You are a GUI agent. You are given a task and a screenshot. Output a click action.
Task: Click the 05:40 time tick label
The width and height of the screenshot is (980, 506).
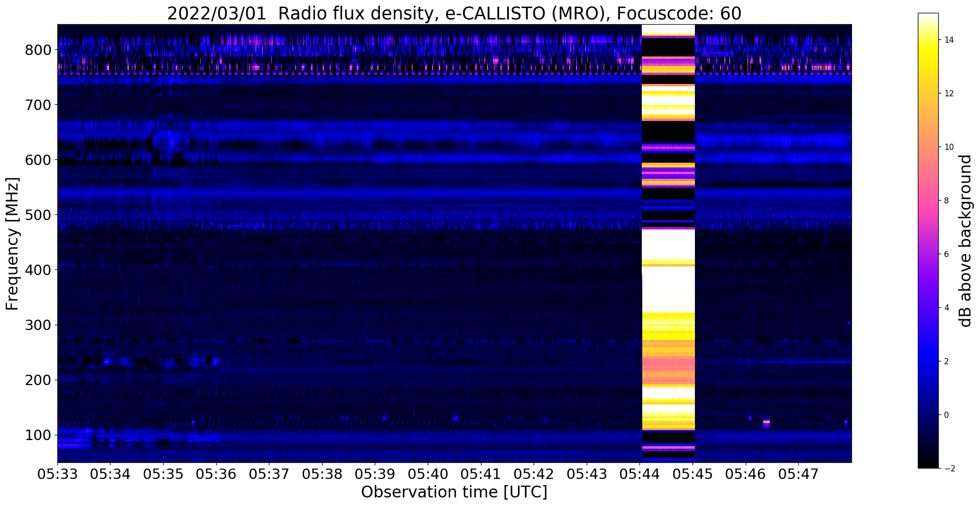tap(428, 474)
